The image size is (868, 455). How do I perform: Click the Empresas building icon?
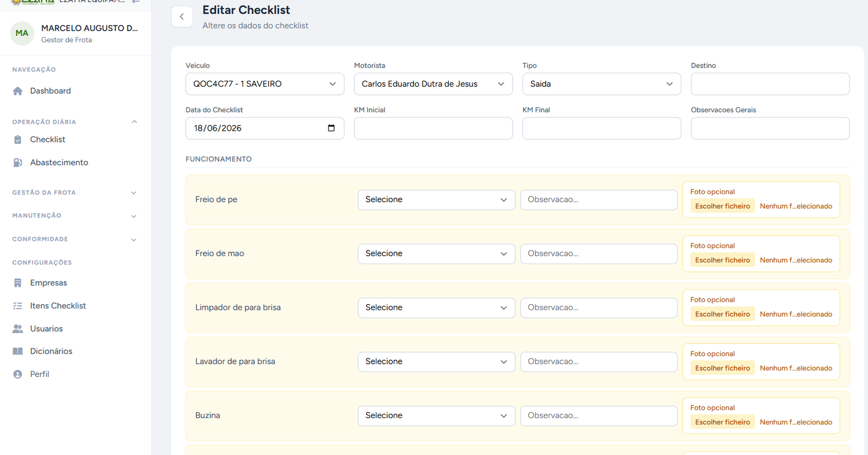point(18,283)
